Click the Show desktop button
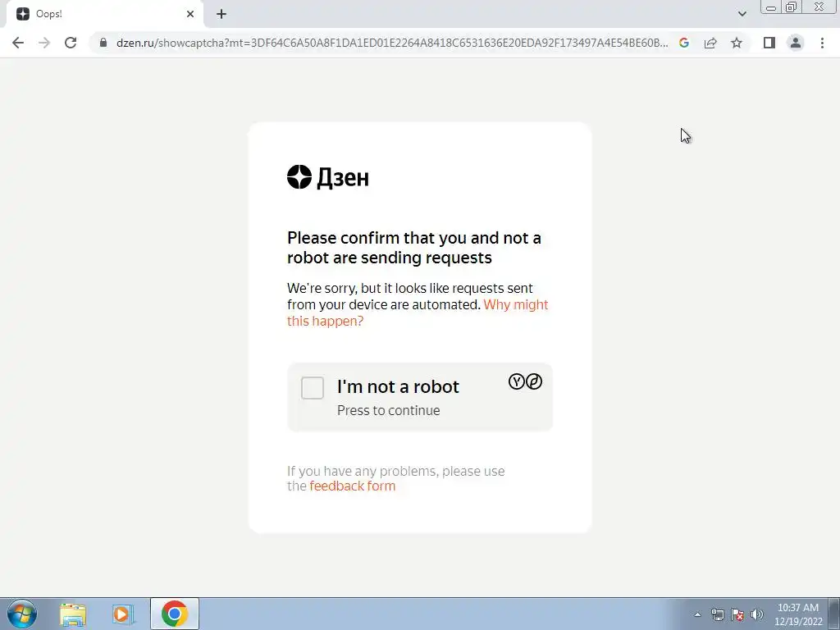This screenshot has width=840, height=630. coord(834,614)
